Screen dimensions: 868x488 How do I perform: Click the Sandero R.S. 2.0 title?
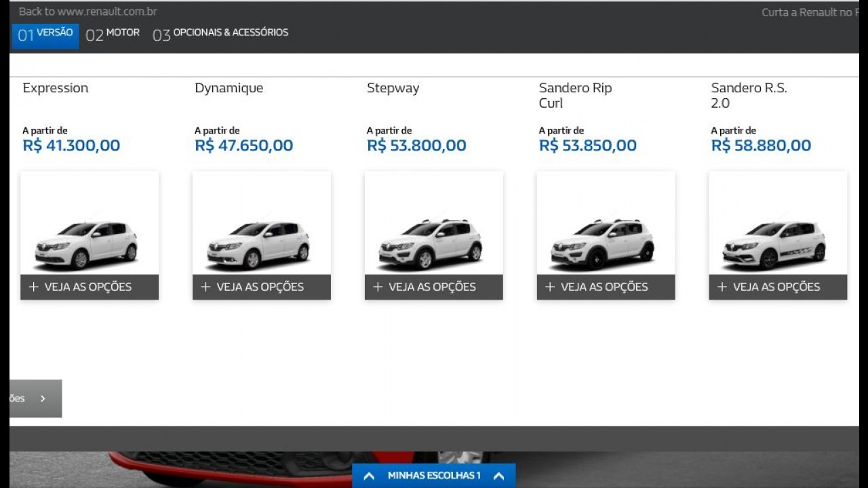[x=749, y=96]
